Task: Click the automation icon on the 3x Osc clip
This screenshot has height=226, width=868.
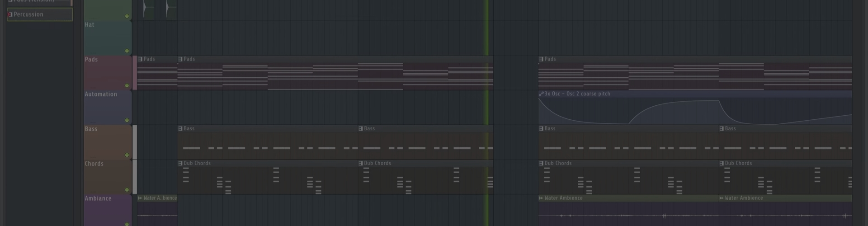Action: [541, 94]
